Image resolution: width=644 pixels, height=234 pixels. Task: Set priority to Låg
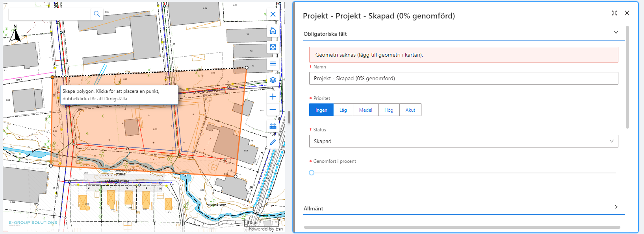tap(343, 110)
